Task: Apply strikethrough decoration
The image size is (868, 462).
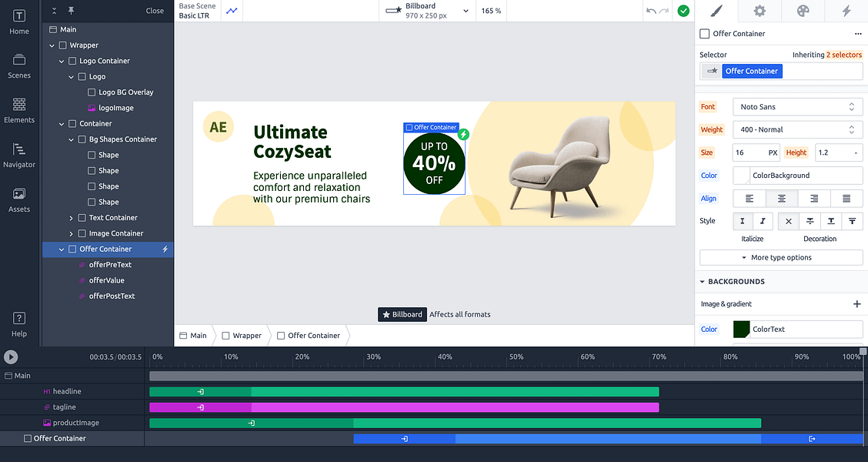Action: [x=810, y=221]
